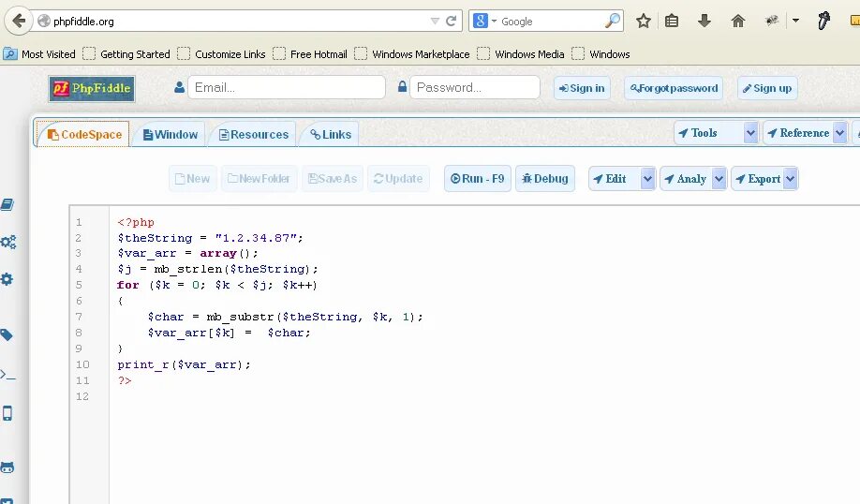Click the book icon in left sidebar
The width and height of the screenshot is (860, 504).
click(x=7, y=204)
